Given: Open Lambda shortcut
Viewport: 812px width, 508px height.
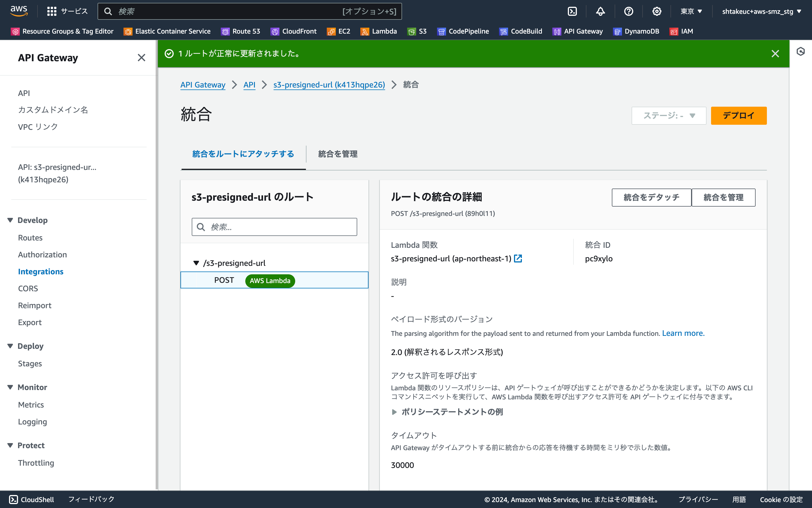Looking at the screenshot, I should (x=379, y=31).
